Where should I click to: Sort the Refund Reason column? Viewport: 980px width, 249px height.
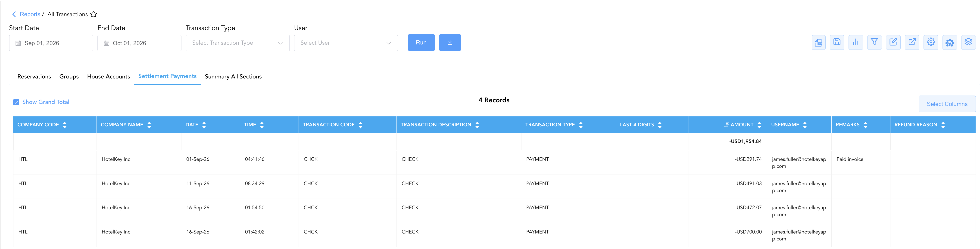coord(943,125)
